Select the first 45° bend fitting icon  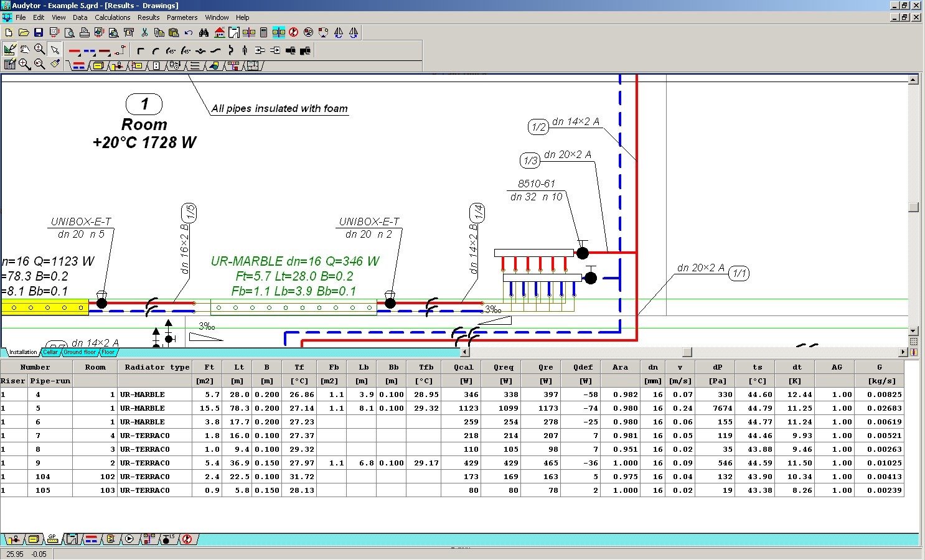[171, 51]
